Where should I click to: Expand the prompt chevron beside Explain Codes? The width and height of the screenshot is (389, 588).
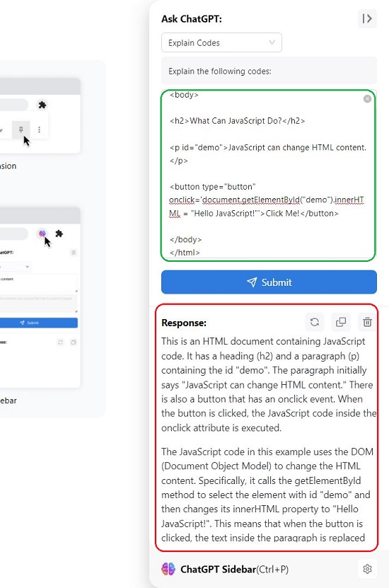(272, 42)
